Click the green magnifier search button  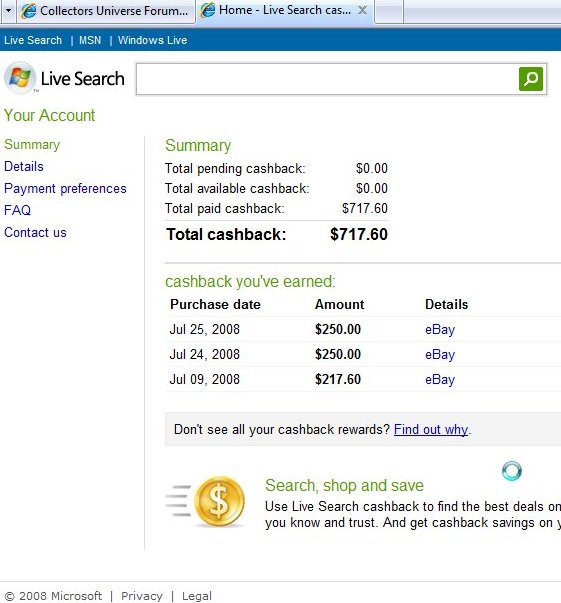pyautogui.click(x=531, y=79)
